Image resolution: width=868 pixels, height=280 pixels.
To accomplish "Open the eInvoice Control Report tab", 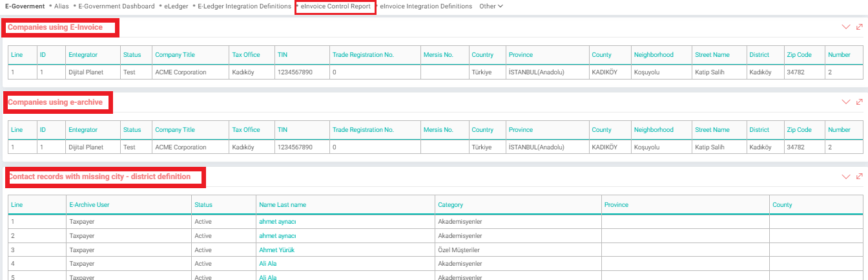I will pos(335,6).
